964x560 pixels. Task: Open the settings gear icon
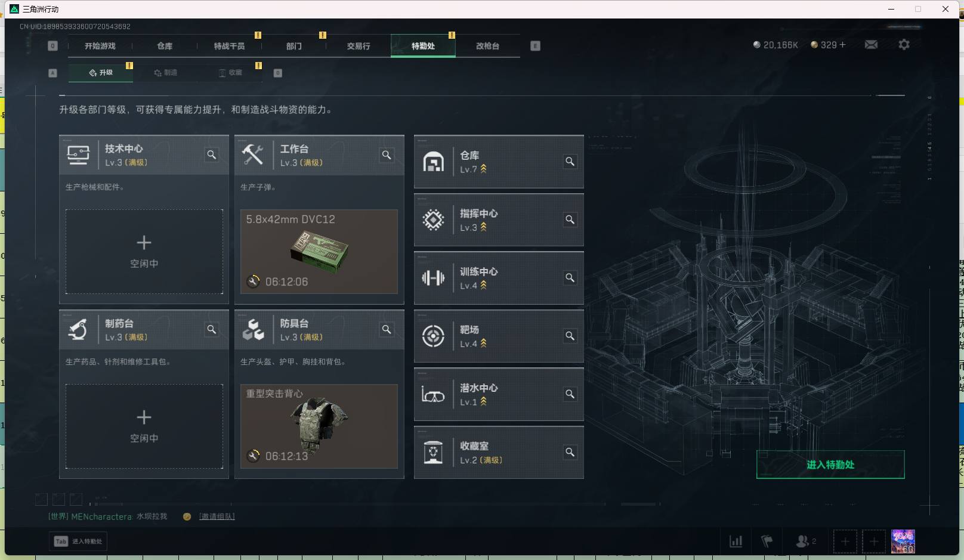click(x=904, y=45)
